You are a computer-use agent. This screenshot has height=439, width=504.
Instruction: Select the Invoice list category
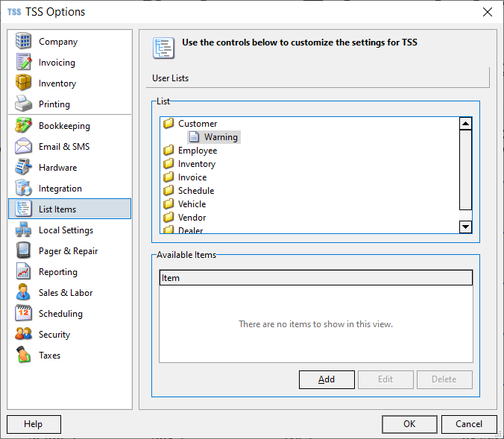pos(192,177)
